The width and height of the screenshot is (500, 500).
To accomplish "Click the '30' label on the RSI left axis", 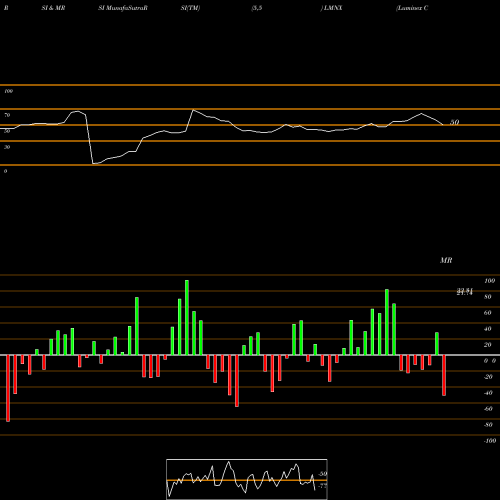I will [7, 147].
